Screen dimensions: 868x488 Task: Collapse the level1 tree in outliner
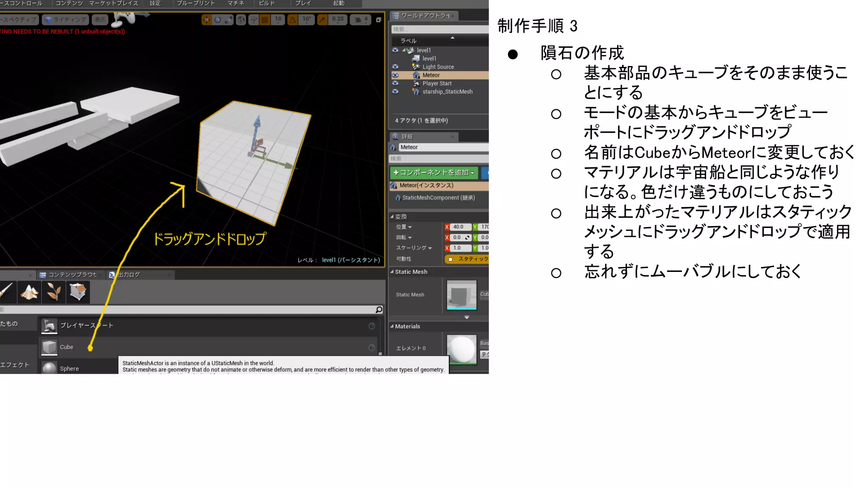[403, 50]
